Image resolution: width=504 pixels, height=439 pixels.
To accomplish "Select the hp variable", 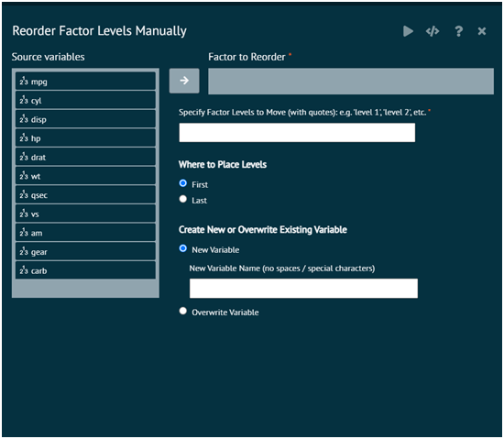I will click(x=85, y=137).
